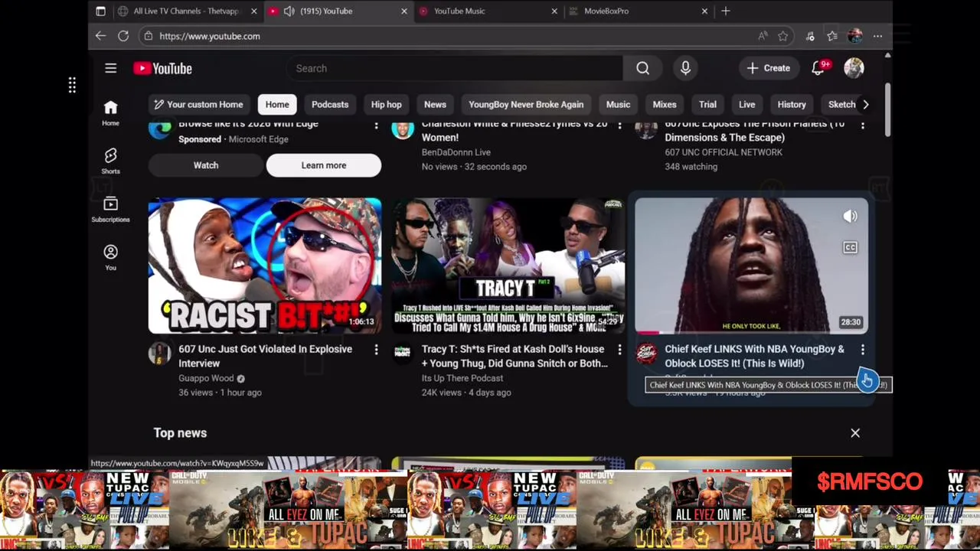Open Subscriptions in the sidebar
Image resolution: width=980 pixels, height=551 pixels.
110,209
